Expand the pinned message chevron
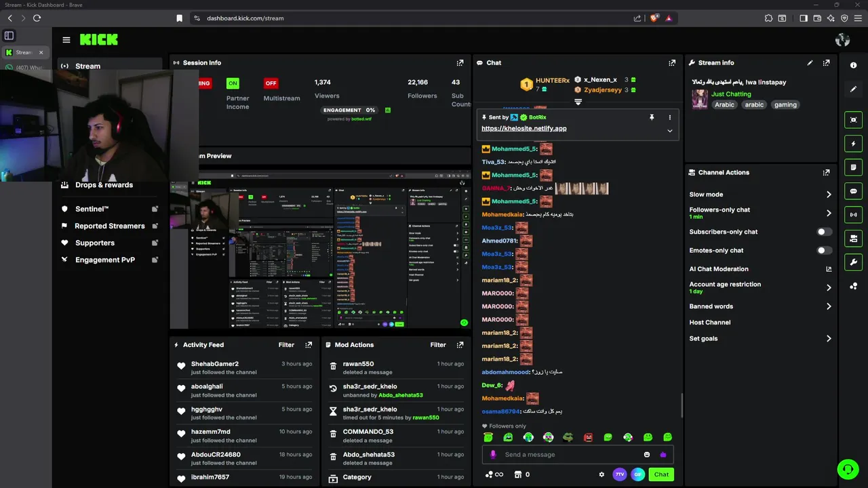This screenshot has width=868, height=488. [x=670, y=131]
